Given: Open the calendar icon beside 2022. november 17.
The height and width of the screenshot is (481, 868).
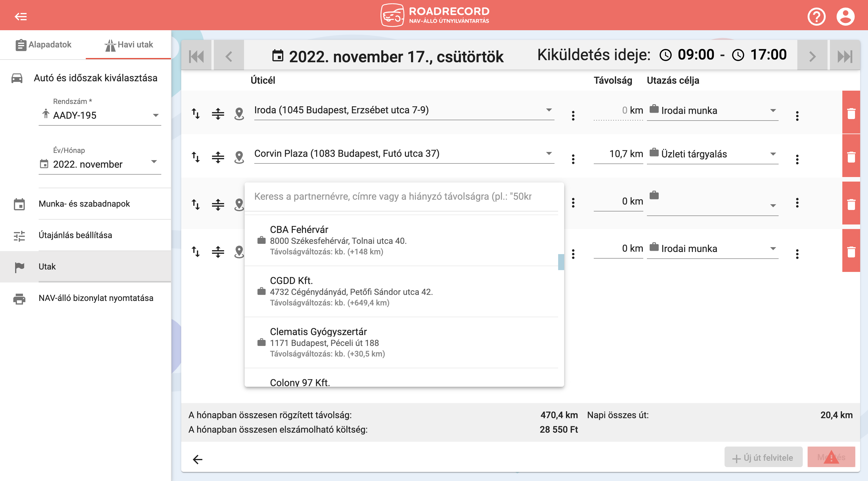Looking at the screenshot, I should (x=278, y=56).
